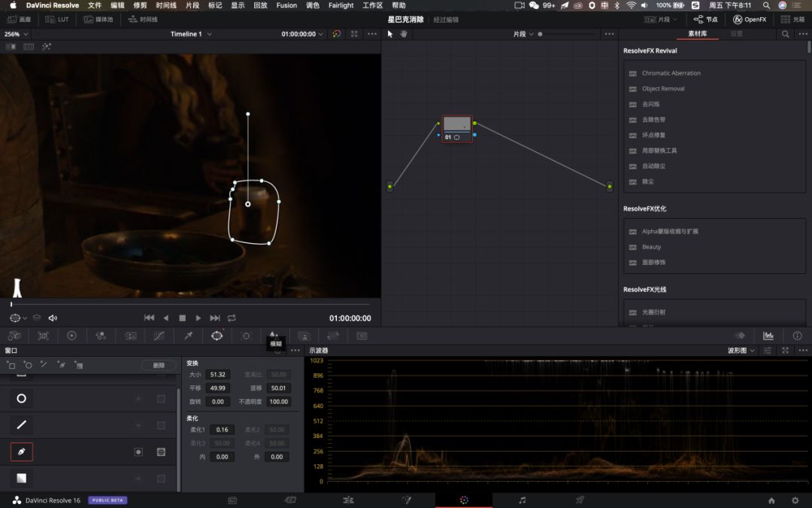This screenshot has width=812, height=508.
Task: Add a new gradient window
Action: pos(78,365)
